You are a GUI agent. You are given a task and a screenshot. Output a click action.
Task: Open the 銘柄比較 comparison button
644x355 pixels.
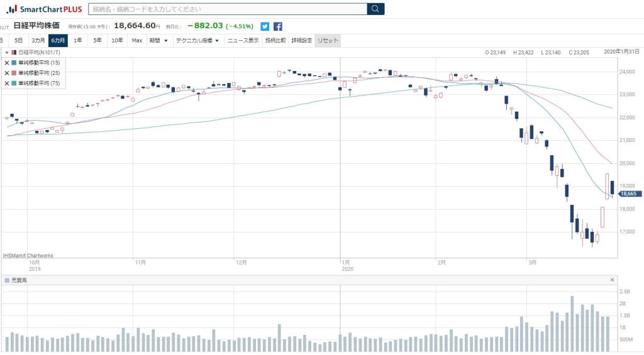tap(275, 40)
